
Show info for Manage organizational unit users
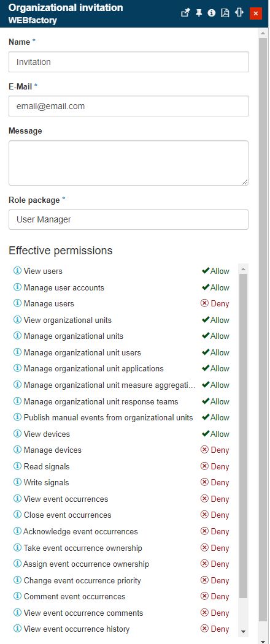tap(17, 352)
